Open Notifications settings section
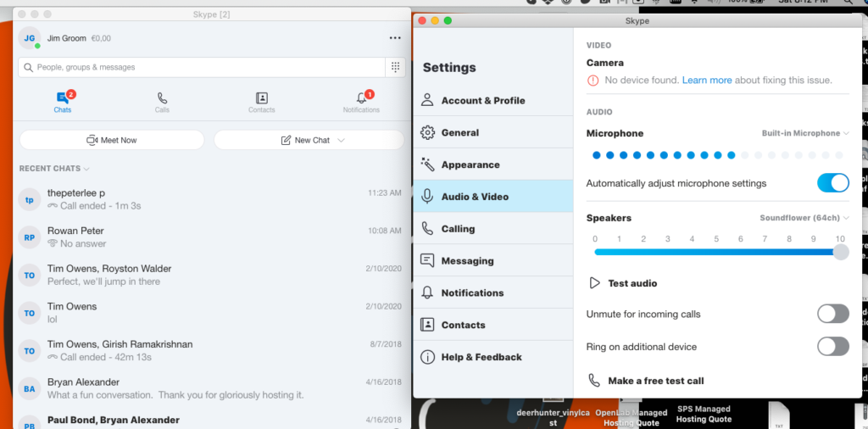868x429 pixels. pos(493,292)
